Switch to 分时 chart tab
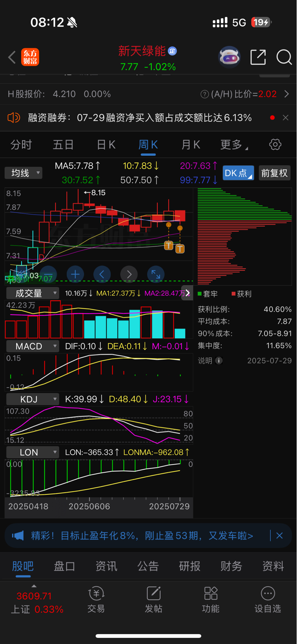The height and width of the screenshot is (644, 297). pyautogui.click(x=21, y=145)
